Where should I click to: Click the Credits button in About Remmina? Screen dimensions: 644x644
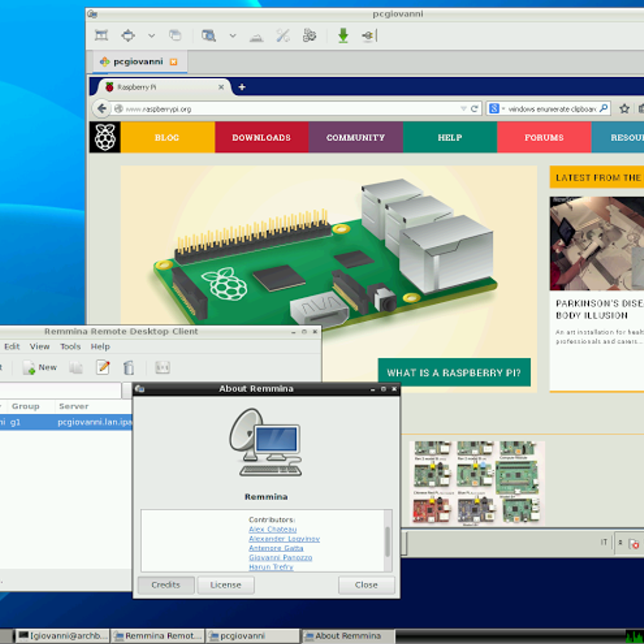pyautogui.click(x=166, y=585)
